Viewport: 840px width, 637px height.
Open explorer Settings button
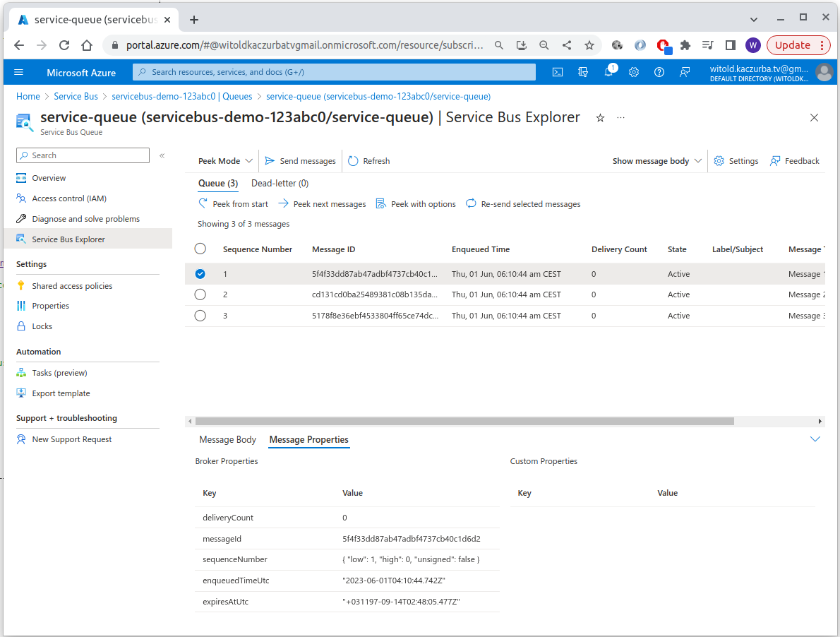pos(736,161)
